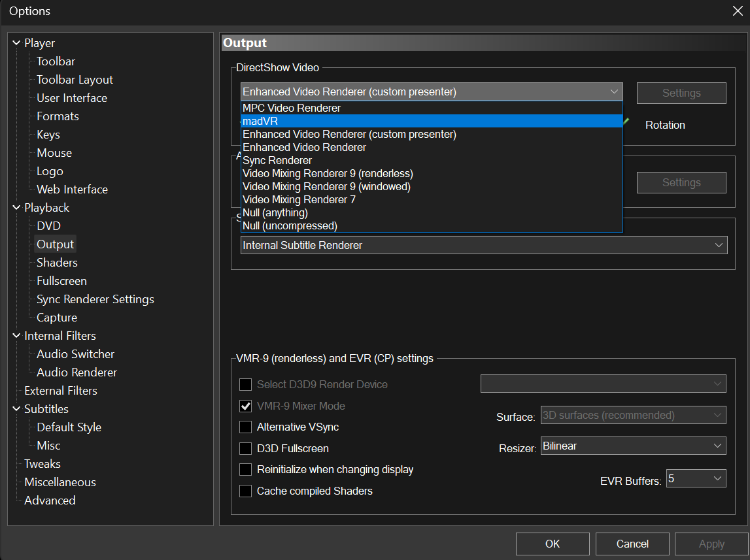Choose plain Enhanced Video Renderer option

(432, 147)
